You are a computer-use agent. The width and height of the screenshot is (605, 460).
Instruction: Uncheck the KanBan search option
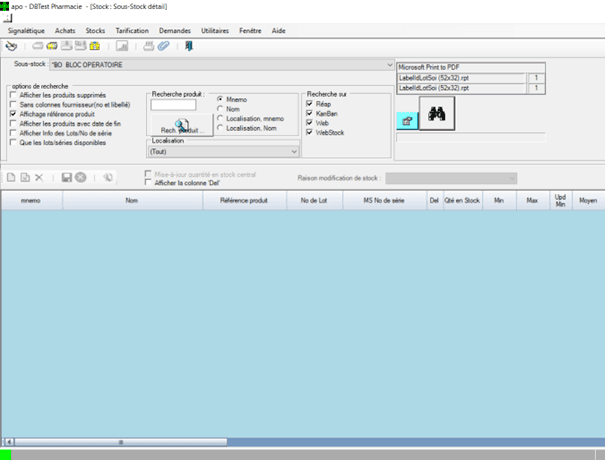[309, 113]
